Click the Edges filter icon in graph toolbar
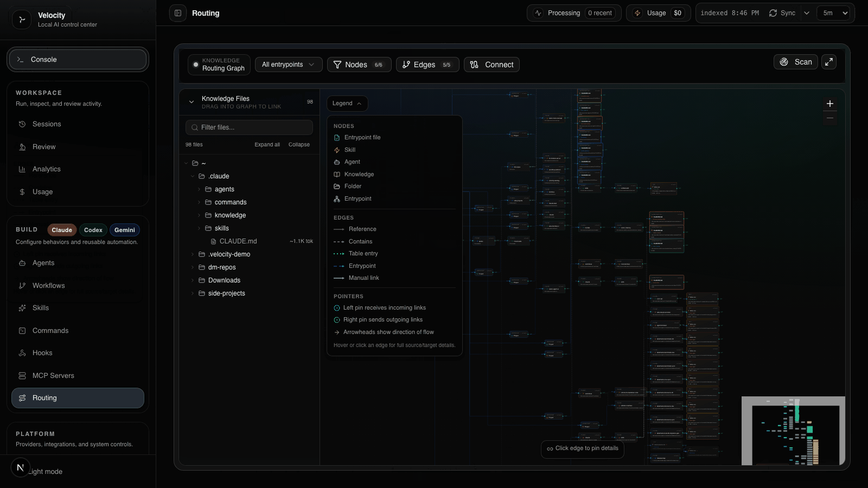This screenshot has height=488, width=868. 406,65
